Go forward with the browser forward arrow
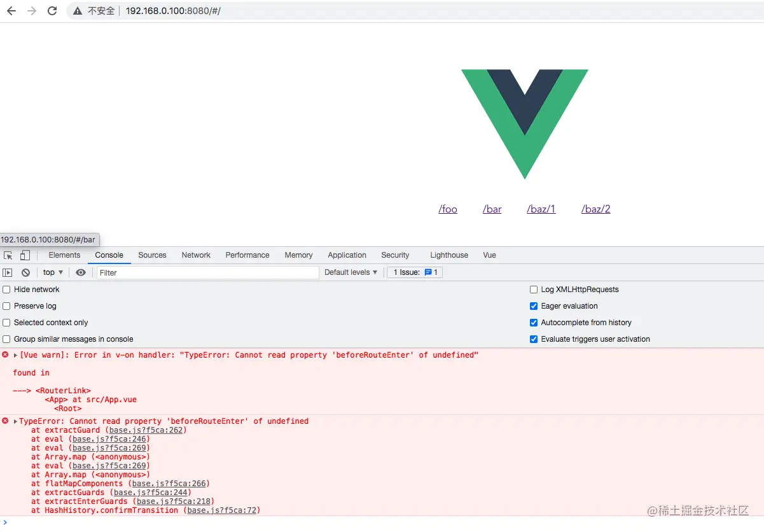 [32, 11]
